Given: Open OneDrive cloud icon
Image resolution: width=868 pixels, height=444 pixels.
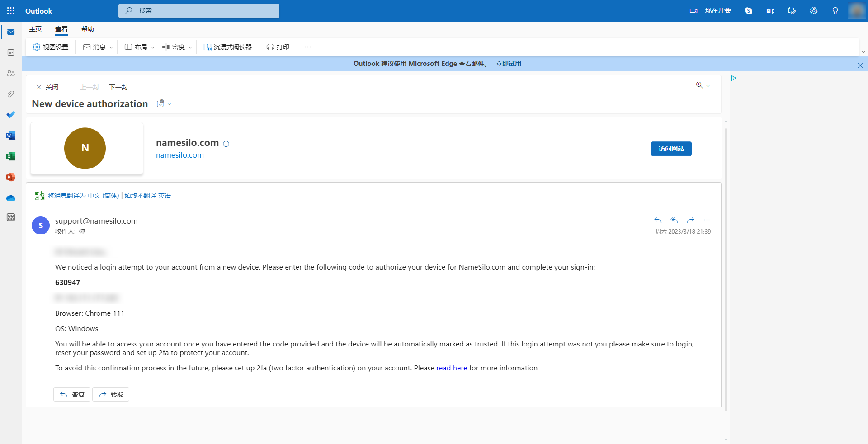Looking at the screenshot, I should (11, 198).
